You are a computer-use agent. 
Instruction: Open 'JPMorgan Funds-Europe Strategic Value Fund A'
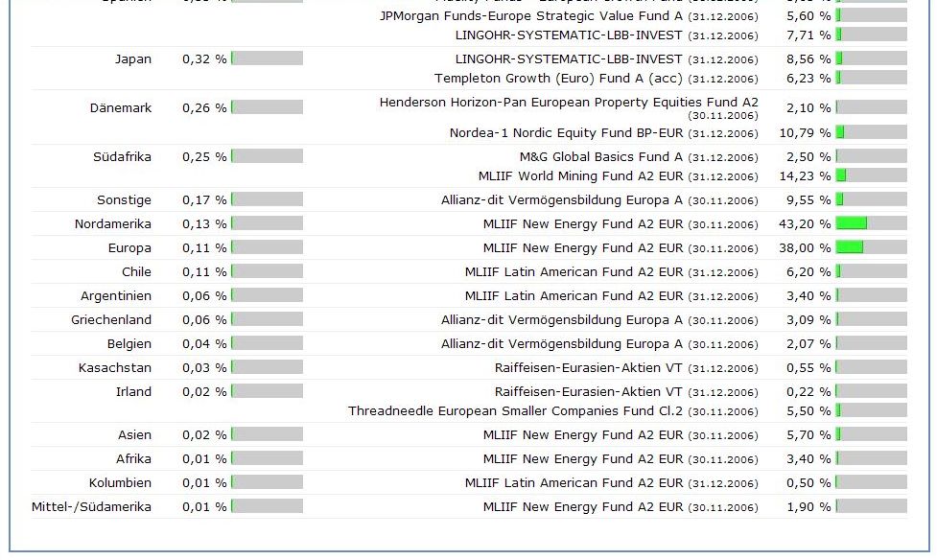[x=530, y=16]
